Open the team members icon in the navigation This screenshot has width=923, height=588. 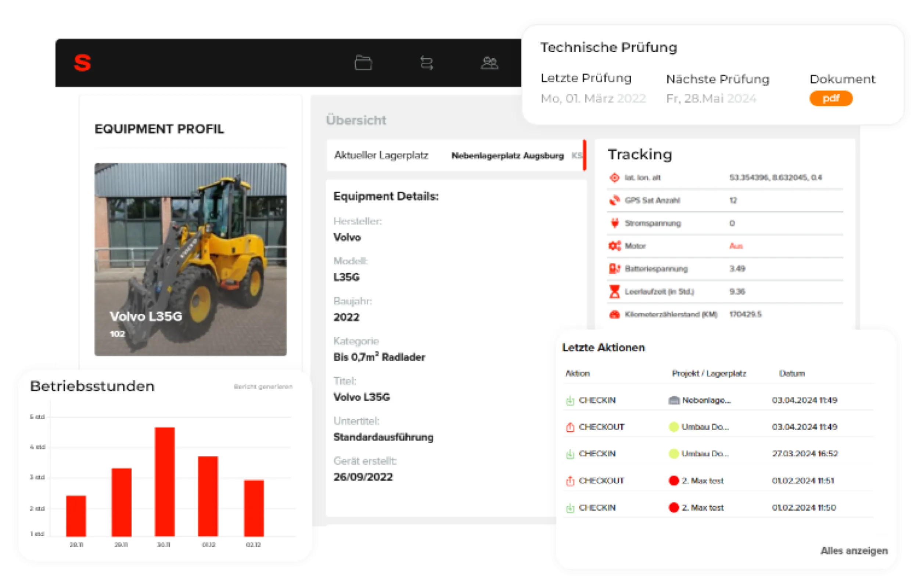(489, 63)
